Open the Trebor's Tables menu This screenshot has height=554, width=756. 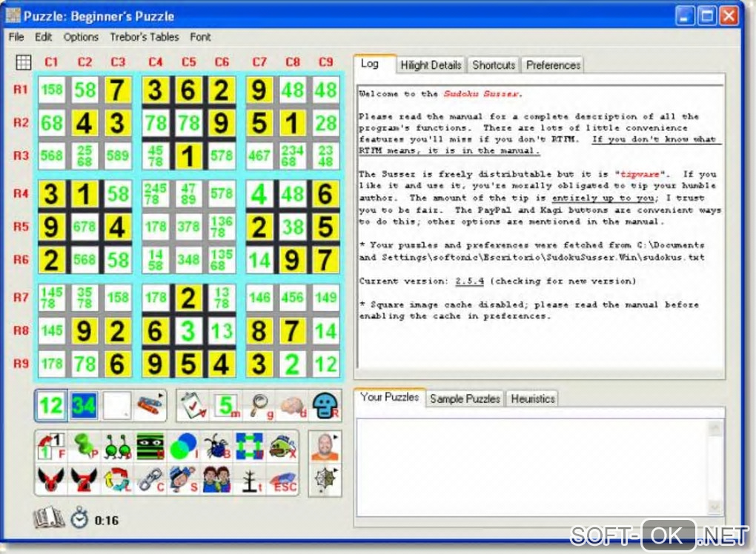[x=145, y=37]
